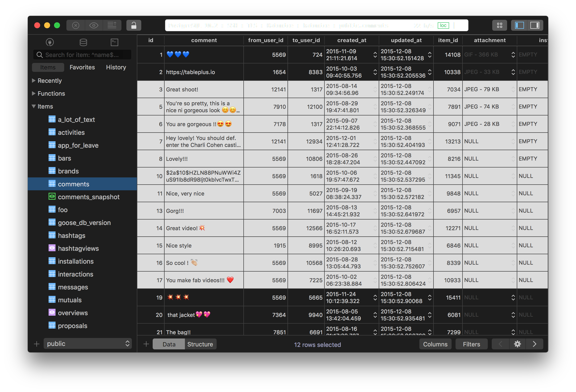Click the disconnect icon in the toolbar
Viewport: 576px width, 392px height.
tap(76, 25)
